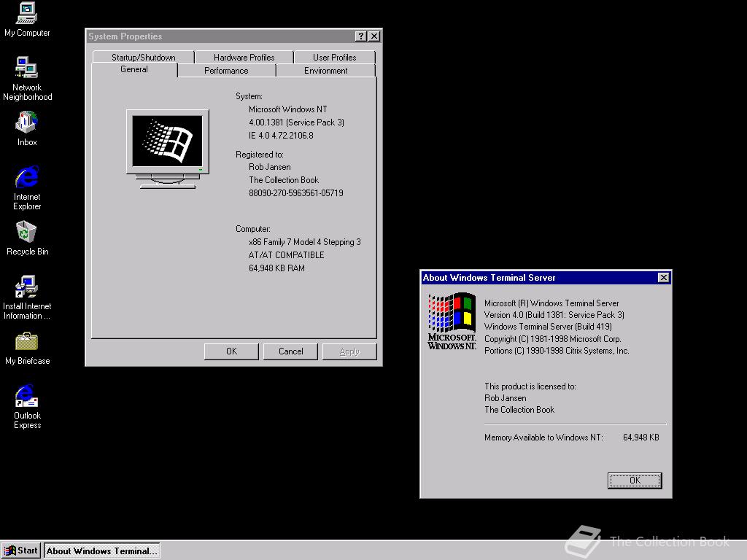Click Cancel in System Properties
Screen dimensions: 747x560
[290, 351]
